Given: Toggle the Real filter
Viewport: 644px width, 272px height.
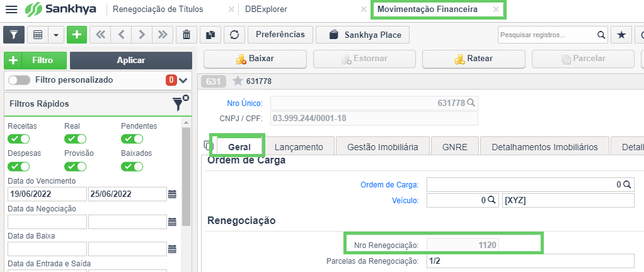Looking at the screenshot, I should tap(76, 139).
